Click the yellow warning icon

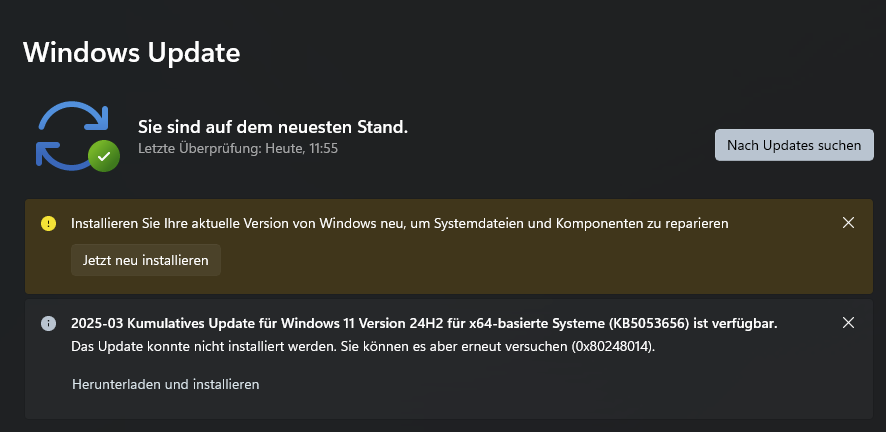point(48,223)
